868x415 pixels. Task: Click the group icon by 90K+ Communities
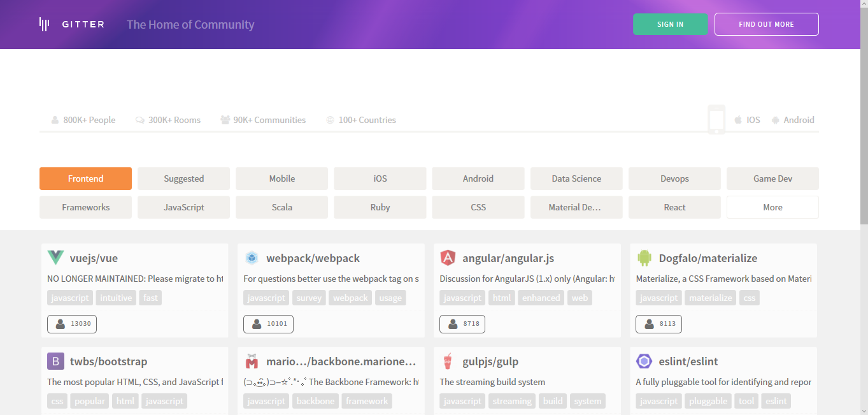(225, 120)
